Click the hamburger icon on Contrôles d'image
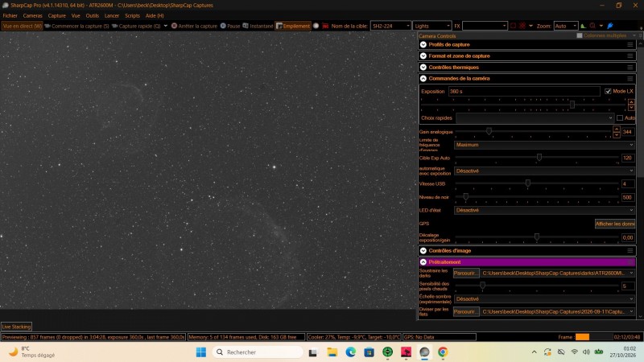This screenshot has width=644, height=362. click(x=630, y=250)
